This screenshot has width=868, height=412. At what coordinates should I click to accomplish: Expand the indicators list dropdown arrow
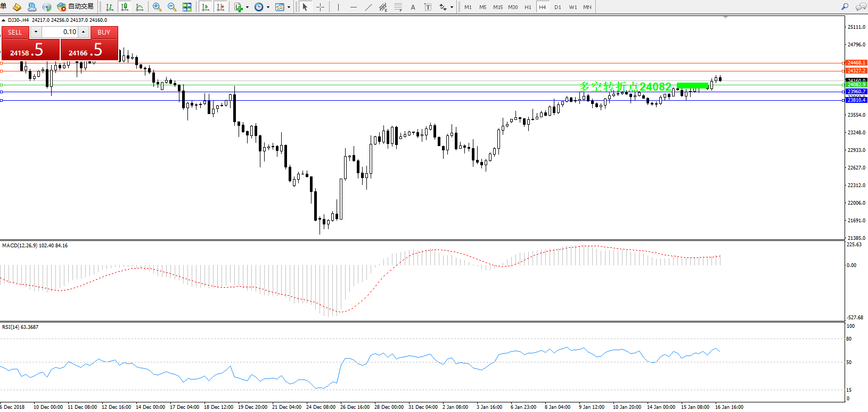(247, 7)
